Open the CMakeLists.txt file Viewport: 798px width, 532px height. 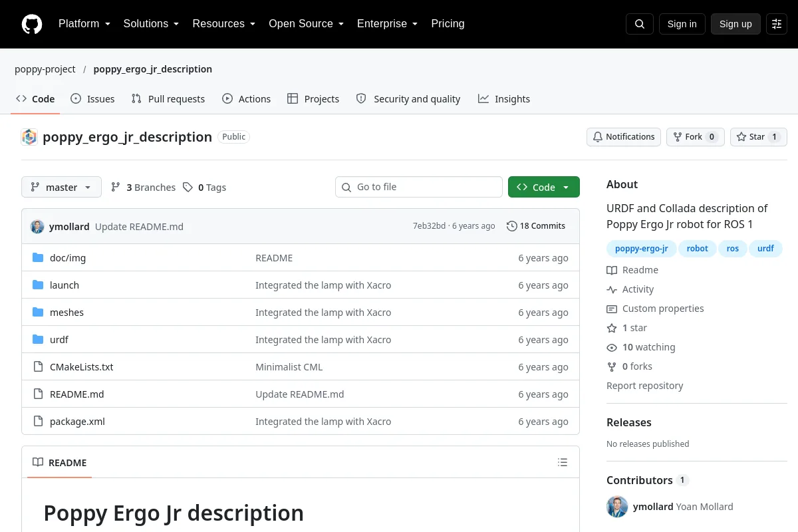81,367
